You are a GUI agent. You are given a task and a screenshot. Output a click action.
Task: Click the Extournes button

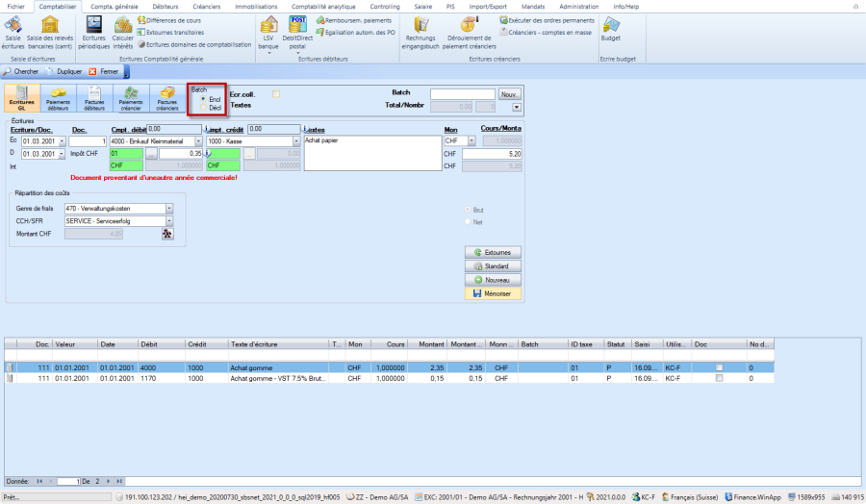tap(491, 252)
